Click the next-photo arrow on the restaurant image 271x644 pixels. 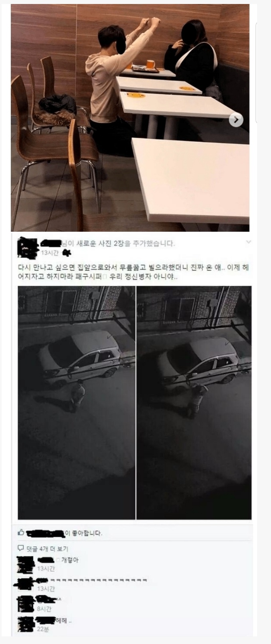click(236, 119)
